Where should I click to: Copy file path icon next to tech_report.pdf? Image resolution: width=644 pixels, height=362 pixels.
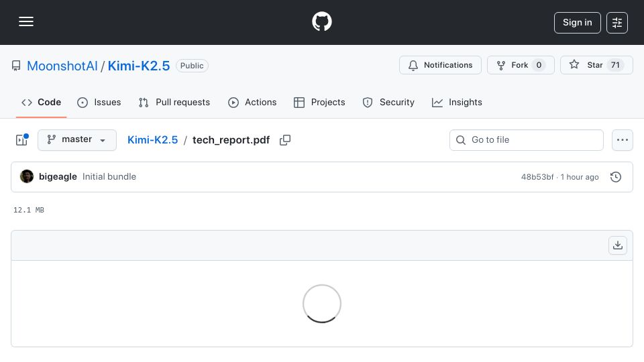click(285, 140)
